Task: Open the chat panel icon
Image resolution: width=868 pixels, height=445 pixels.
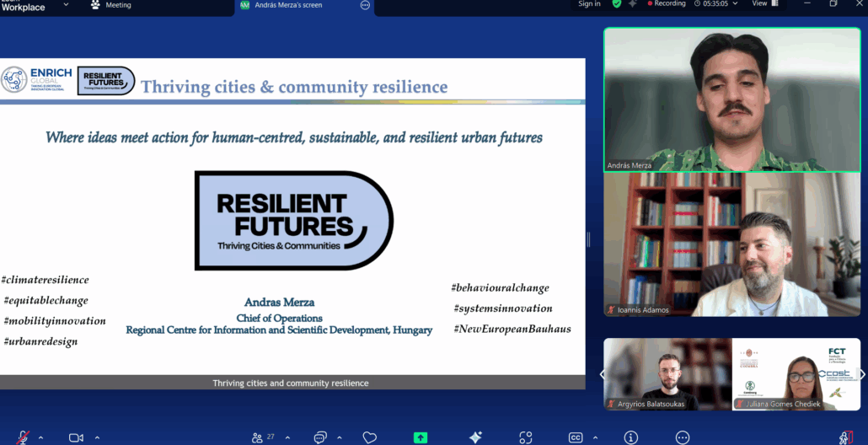Action: point(320,437)
